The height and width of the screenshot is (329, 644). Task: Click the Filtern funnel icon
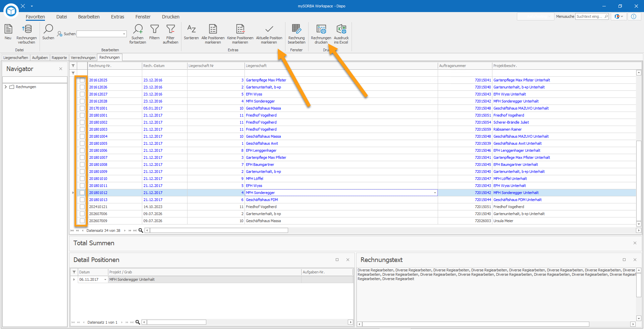[x=154, y=29]
